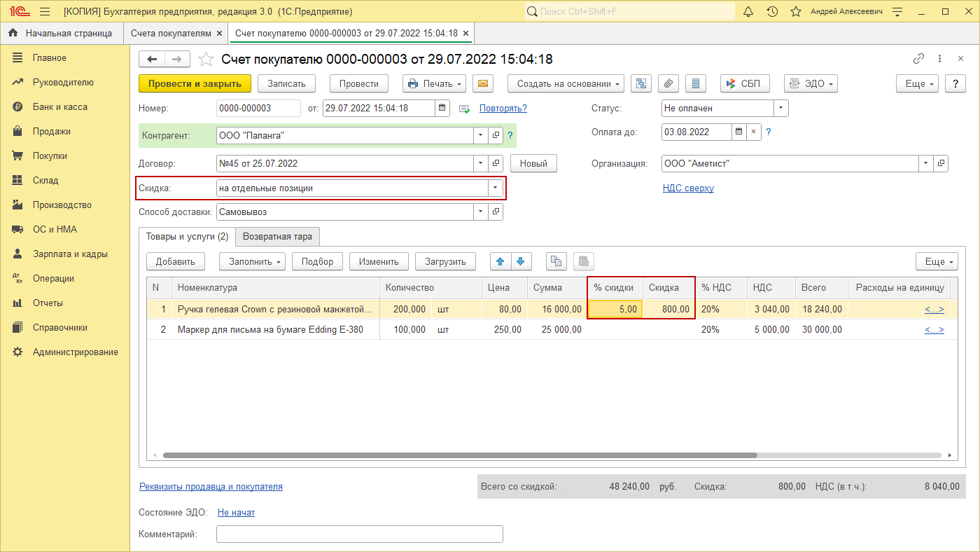The height and width of the screenshot is (552, 980).
Task: Expand the Статус dropdown
Action: coord(781,109)
